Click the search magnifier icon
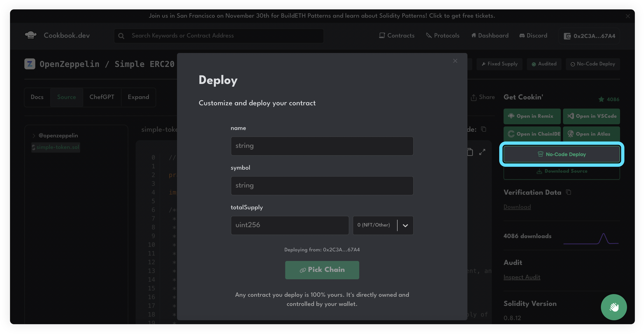The height and width of the screenshot is (334, 644). (121, 36)
